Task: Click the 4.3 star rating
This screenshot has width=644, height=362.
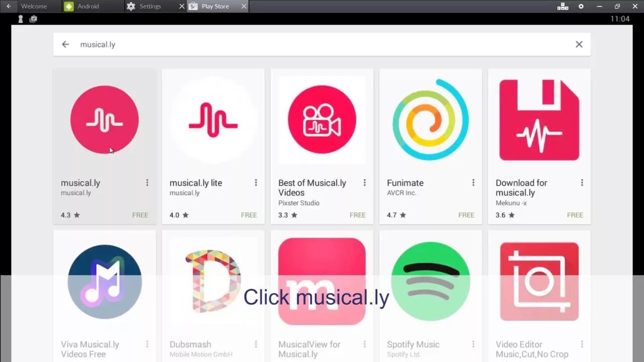Action: pyautogui.click(x=70, y=215)
